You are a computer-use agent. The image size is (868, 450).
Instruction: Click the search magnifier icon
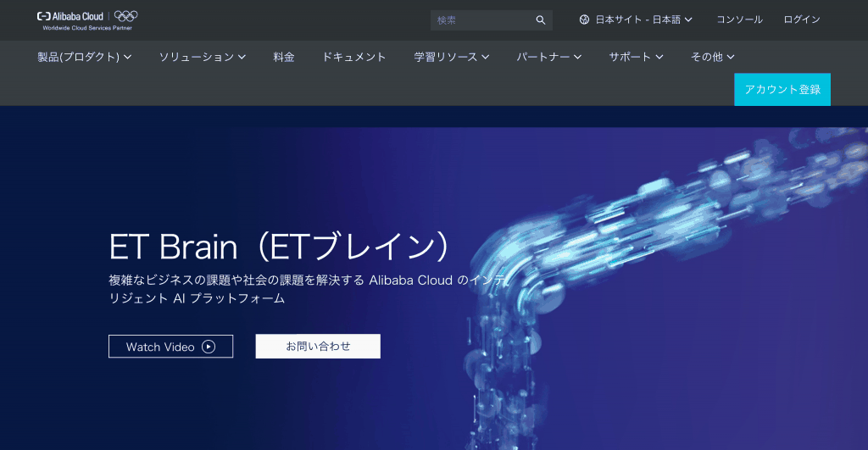pos(541,20)
